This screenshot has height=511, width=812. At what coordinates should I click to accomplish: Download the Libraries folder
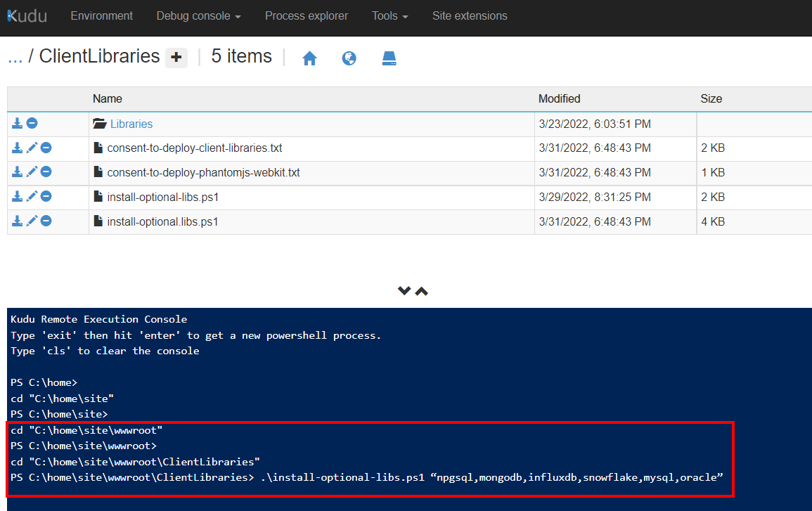tap(17, 122)
